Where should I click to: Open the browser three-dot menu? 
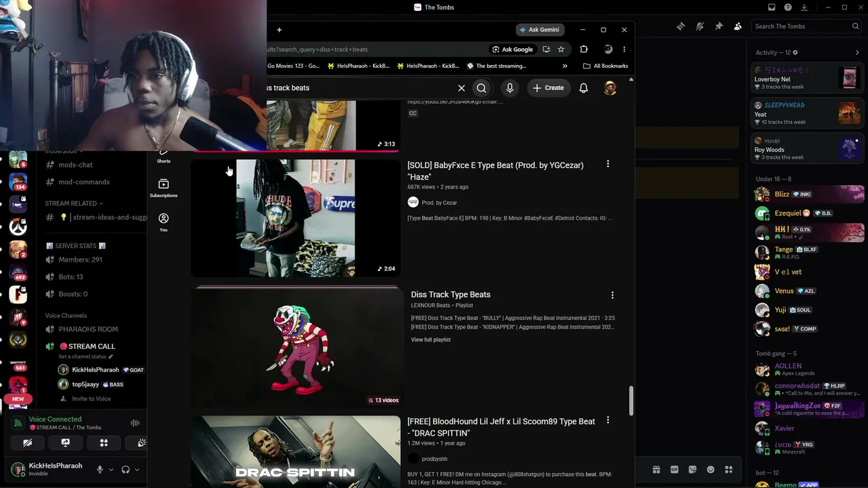pos(624,49)
